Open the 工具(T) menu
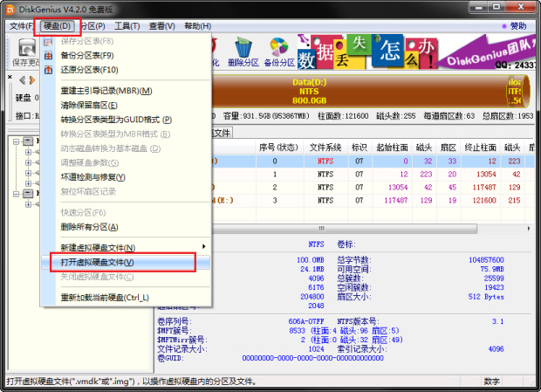This screenshot has width=541, height=392. pos(127,26)
